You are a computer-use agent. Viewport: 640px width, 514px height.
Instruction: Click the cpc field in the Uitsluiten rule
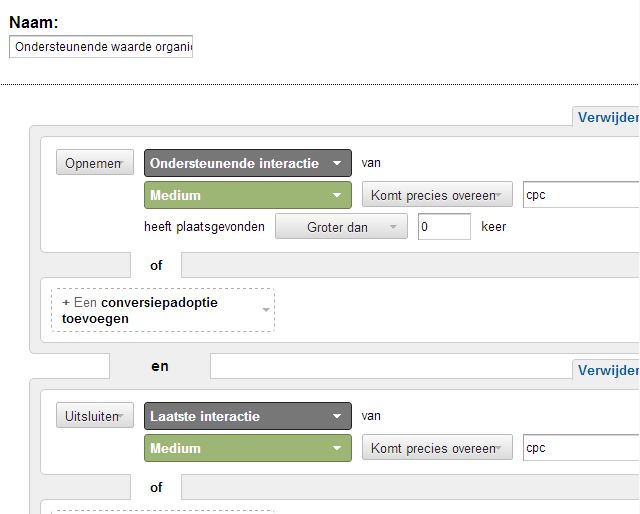pyautogui.click(x=581, y=448)
